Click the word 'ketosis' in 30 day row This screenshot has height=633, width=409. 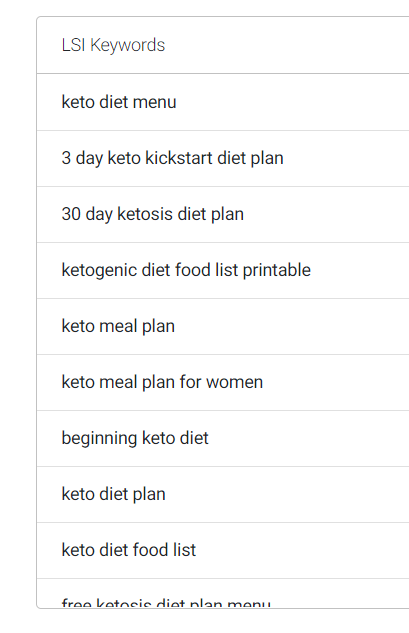(145, 214)
